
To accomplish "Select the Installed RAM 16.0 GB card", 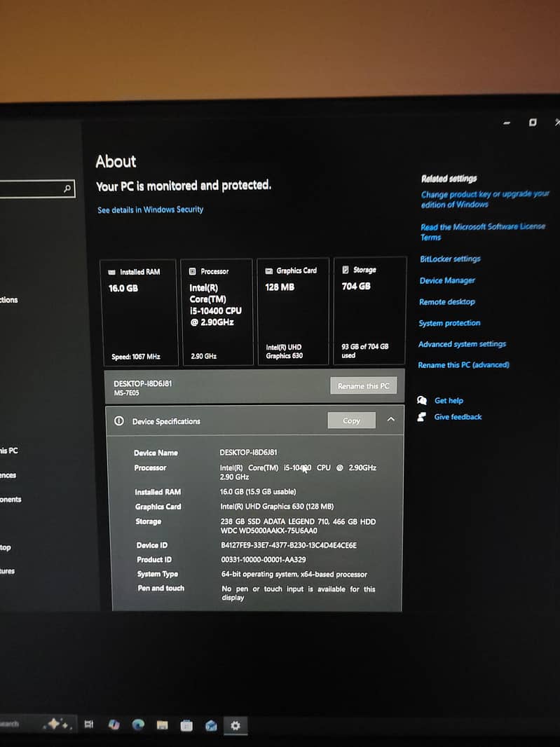I will pyautogui.click(x=139, y=313).
